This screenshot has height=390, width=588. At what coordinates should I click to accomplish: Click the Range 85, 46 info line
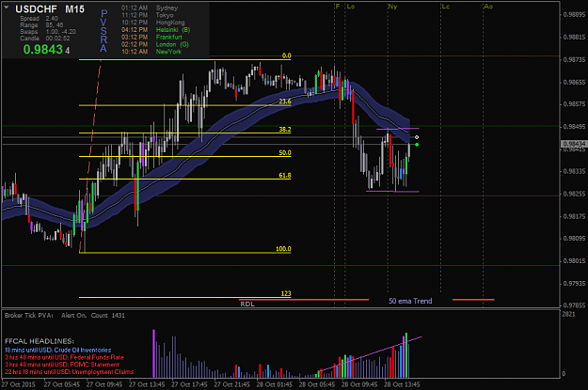41,25
